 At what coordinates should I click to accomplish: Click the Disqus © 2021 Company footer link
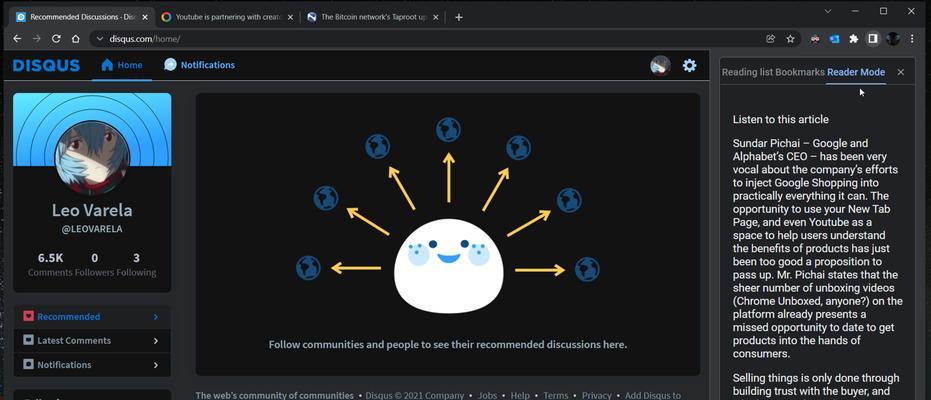(x=414, y=395)
